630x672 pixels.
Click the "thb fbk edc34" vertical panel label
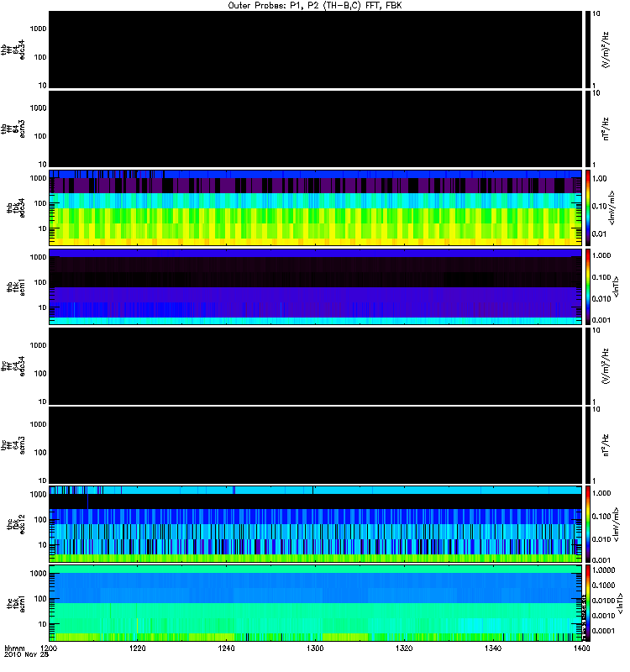15,207
